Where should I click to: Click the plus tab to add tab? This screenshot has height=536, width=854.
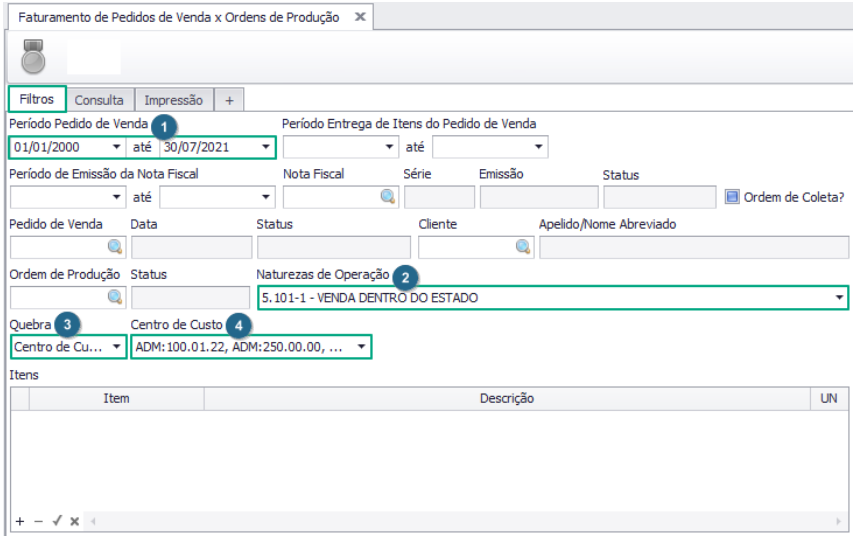click(229, 100)
